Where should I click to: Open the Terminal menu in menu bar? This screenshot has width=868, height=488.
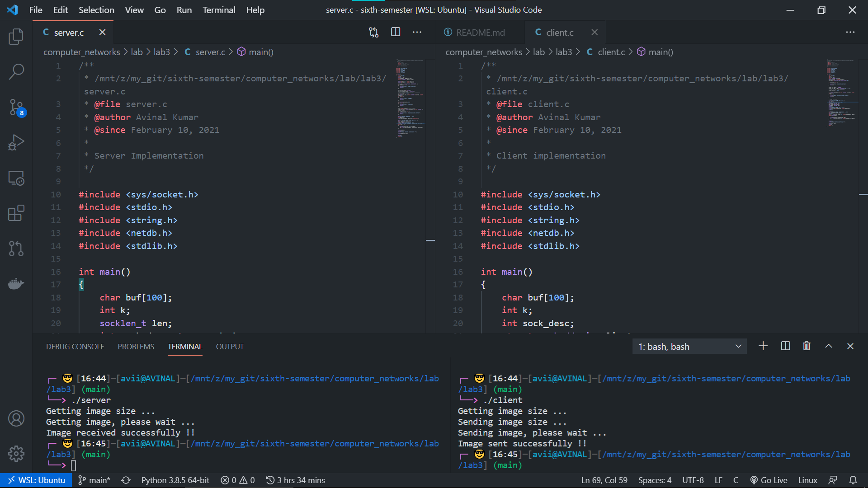click(219, 10)
